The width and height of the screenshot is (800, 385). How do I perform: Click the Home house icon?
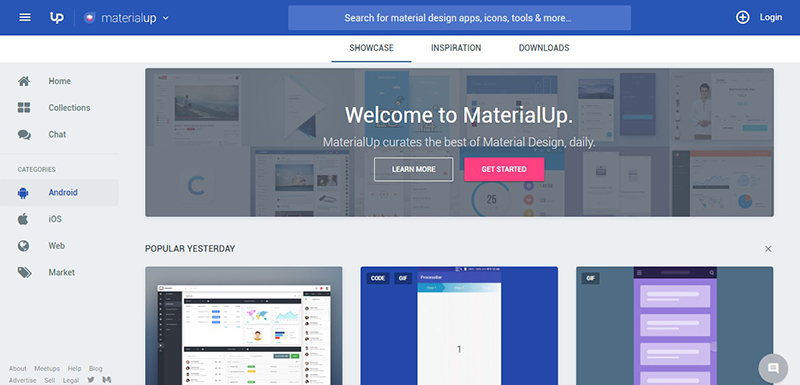tap(24, 81)
